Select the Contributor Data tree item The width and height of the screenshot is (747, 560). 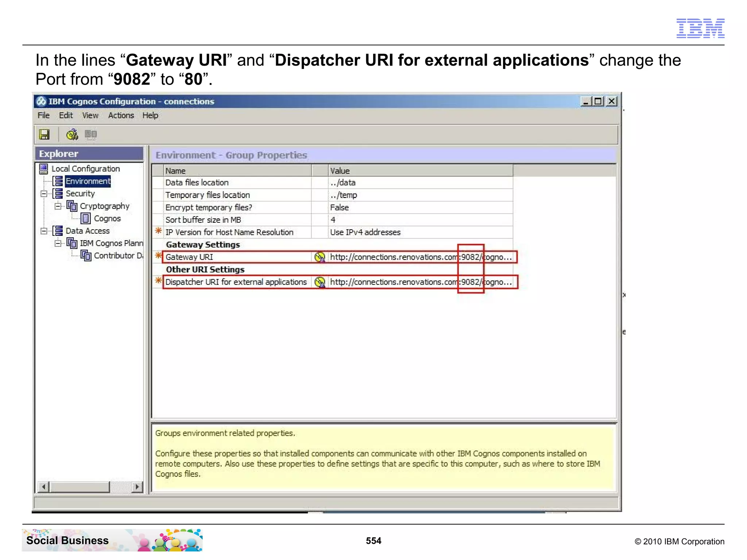pos(119,256)
